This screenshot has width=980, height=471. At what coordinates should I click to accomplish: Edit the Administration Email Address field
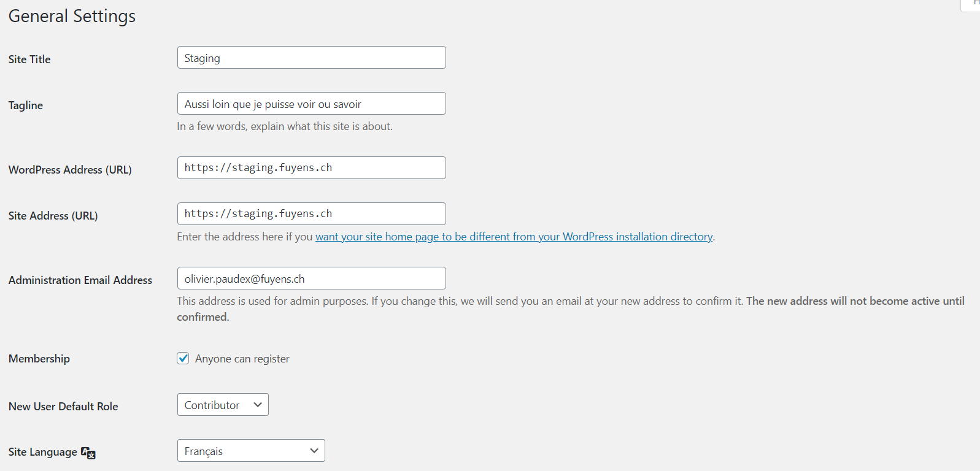point(311,278)
